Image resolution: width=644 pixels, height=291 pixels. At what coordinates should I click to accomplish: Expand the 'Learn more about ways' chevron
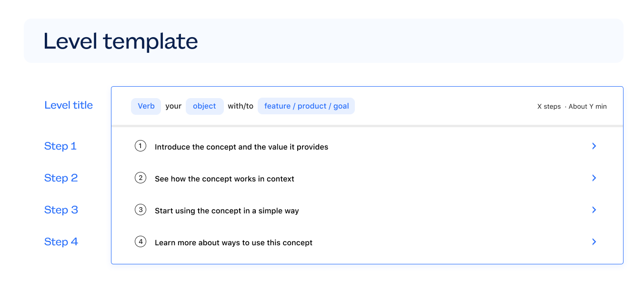click(594, 242)
